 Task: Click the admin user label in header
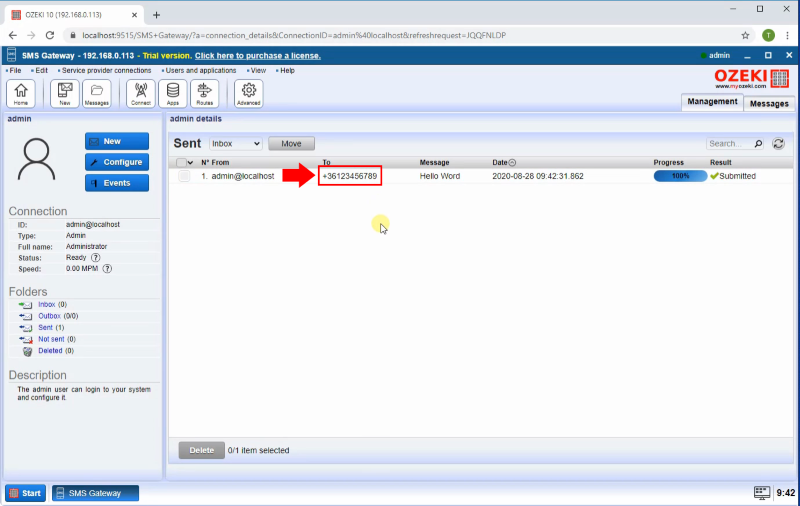coord(719,55)
